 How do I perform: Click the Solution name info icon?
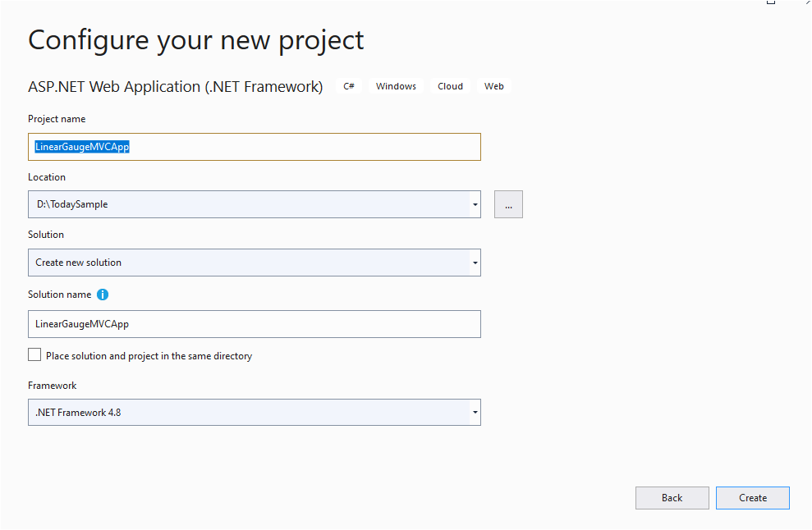click(103, 295)
